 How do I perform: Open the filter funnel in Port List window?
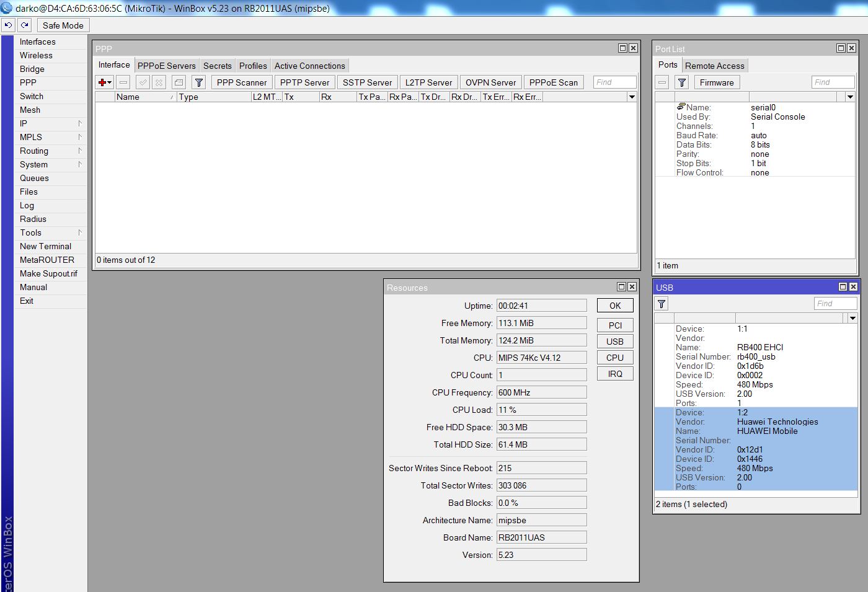point(682,82)
